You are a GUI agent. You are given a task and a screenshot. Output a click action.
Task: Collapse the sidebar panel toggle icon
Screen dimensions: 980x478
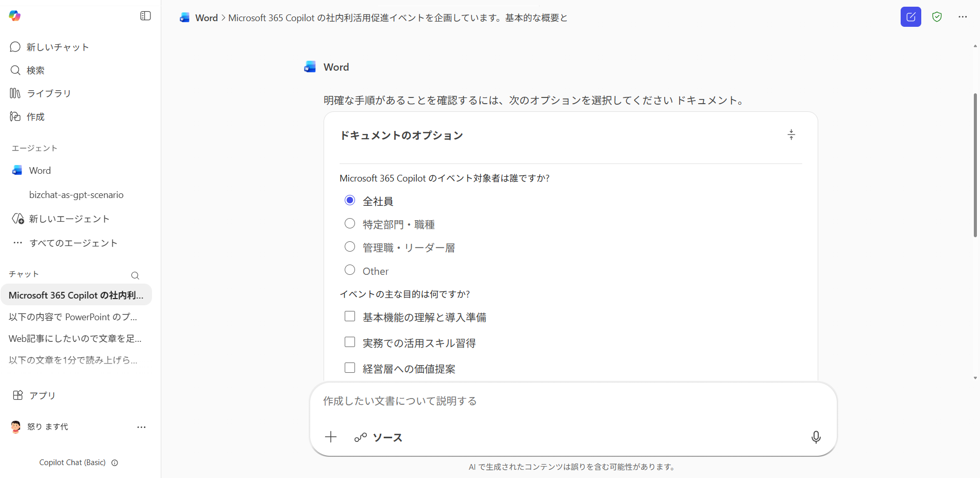[145, 16]
